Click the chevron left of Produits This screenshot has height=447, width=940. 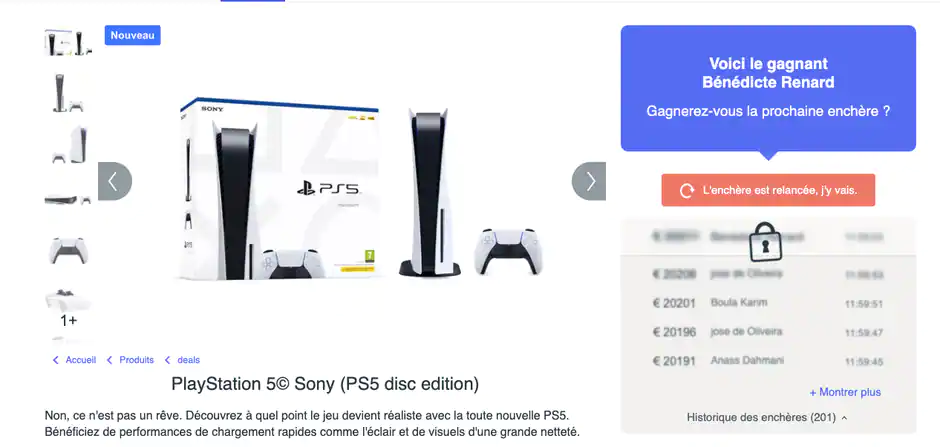[x=109, y=360]
